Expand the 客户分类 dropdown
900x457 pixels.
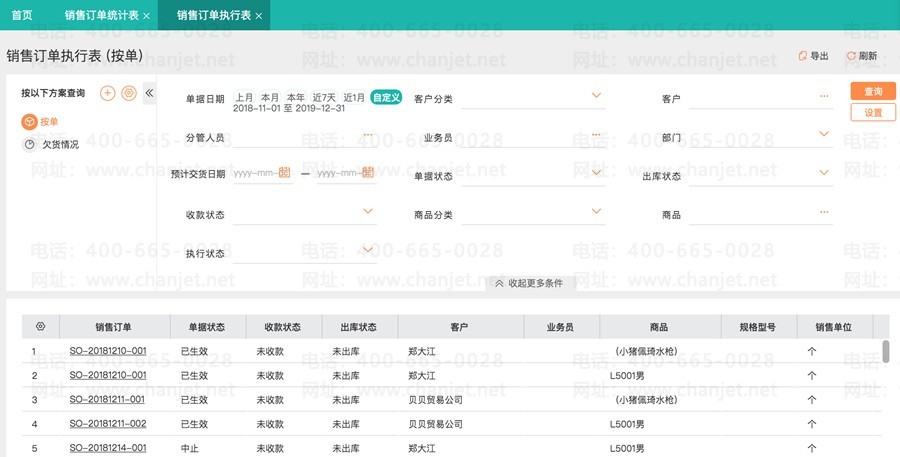point(596,95)
